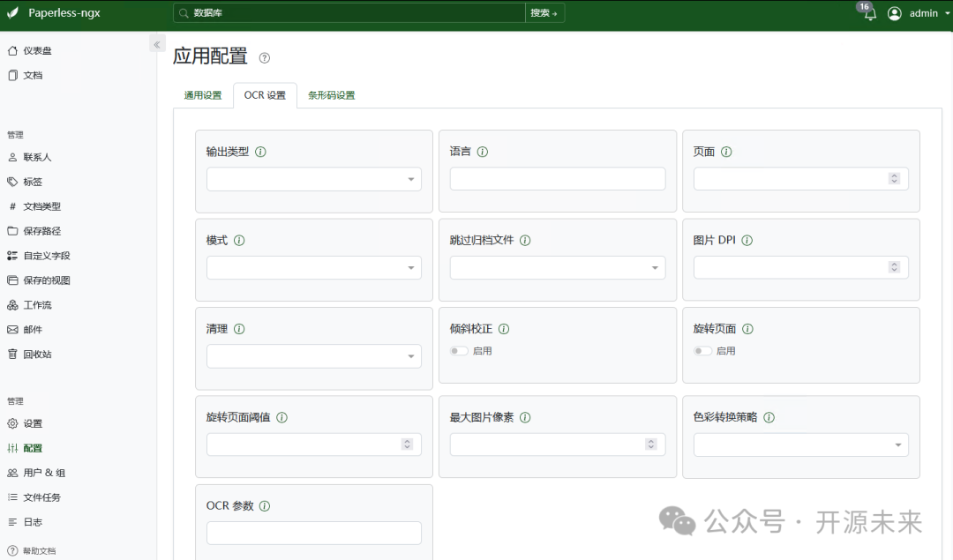
Task: Open 文档类型 (document types) management
Action: coord(44,205)
